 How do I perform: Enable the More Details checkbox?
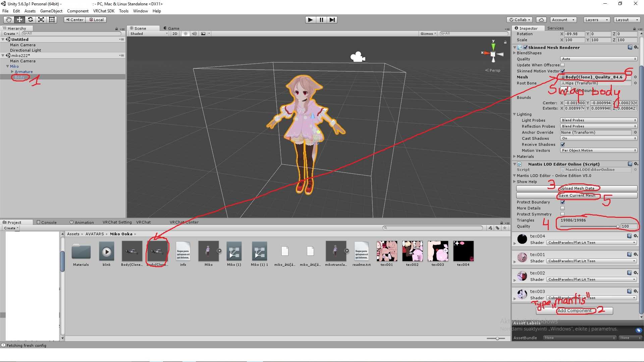coord(562,208)
